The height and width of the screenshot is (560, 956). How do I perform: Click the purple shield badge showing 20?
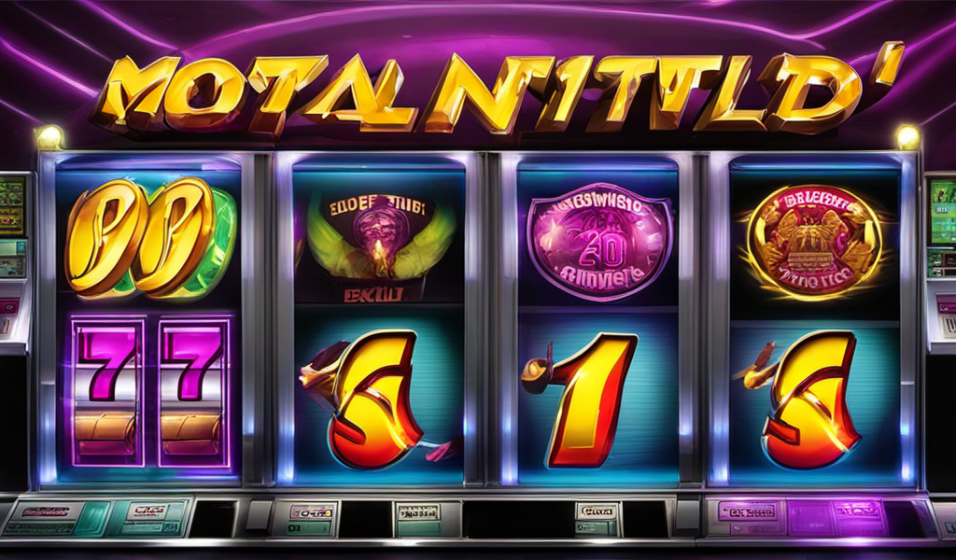pos(600,242)
